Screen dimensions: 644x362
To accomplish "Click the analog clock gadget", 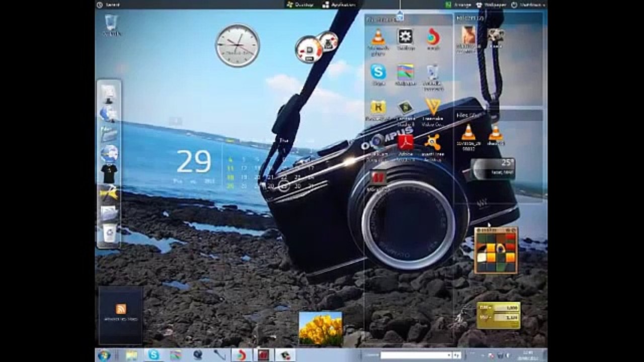I will [237, 46].
